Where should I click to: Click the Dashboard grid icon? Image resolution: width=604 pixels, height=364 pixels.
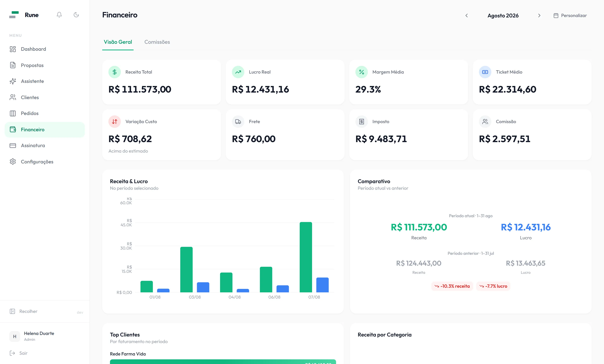pos(13,49)
